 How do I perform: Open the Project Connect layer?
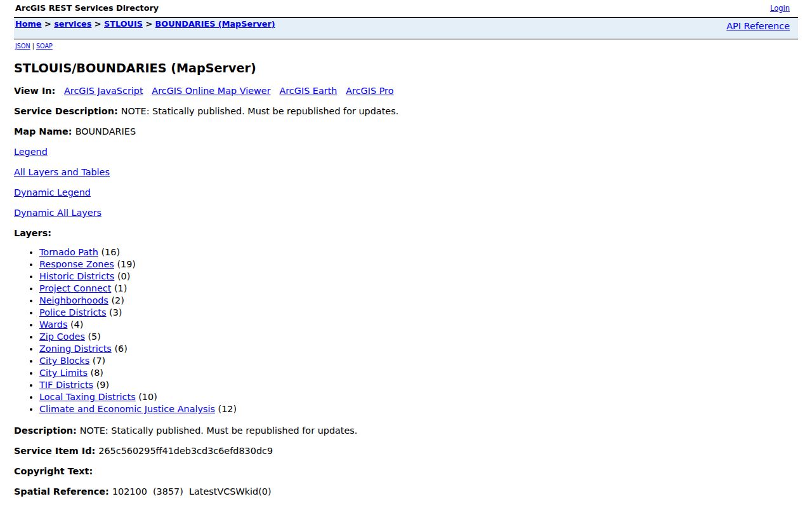click(75, 288)
